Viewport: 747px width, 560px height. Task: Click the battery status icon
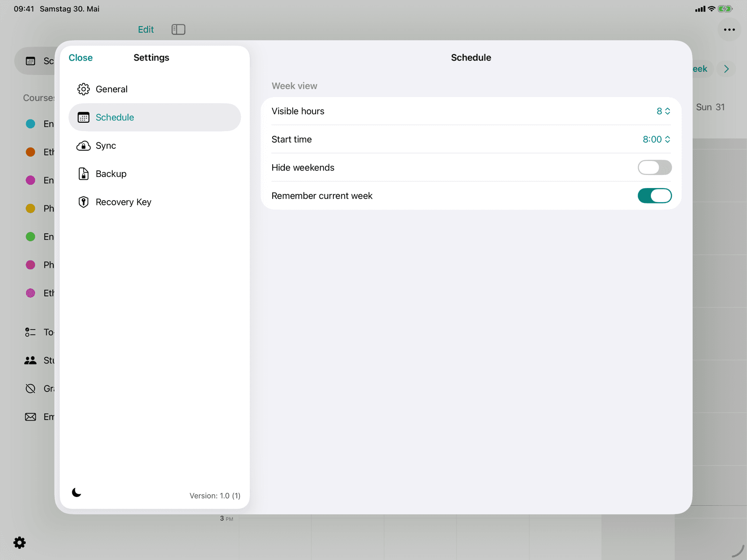pos(725,9)
